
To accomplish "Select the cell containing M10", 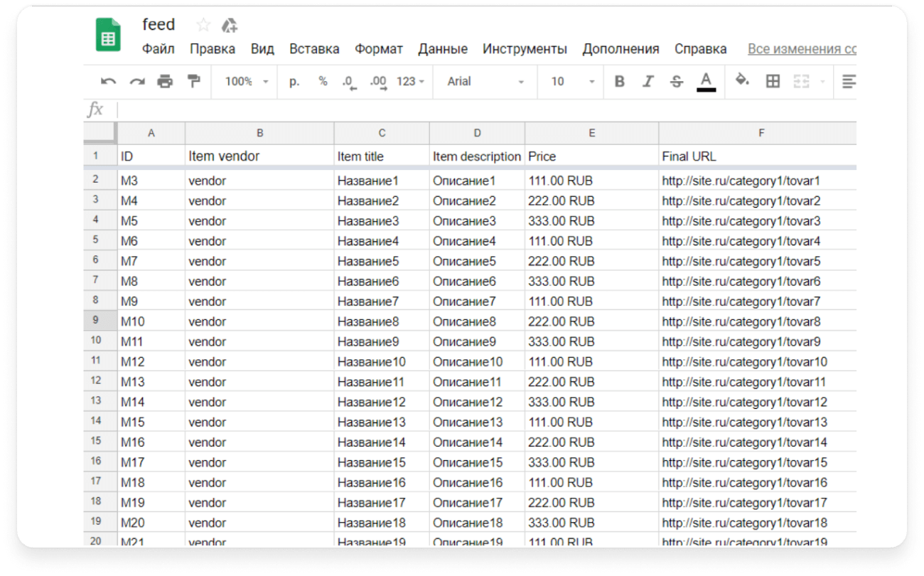I will click(151, 321).
